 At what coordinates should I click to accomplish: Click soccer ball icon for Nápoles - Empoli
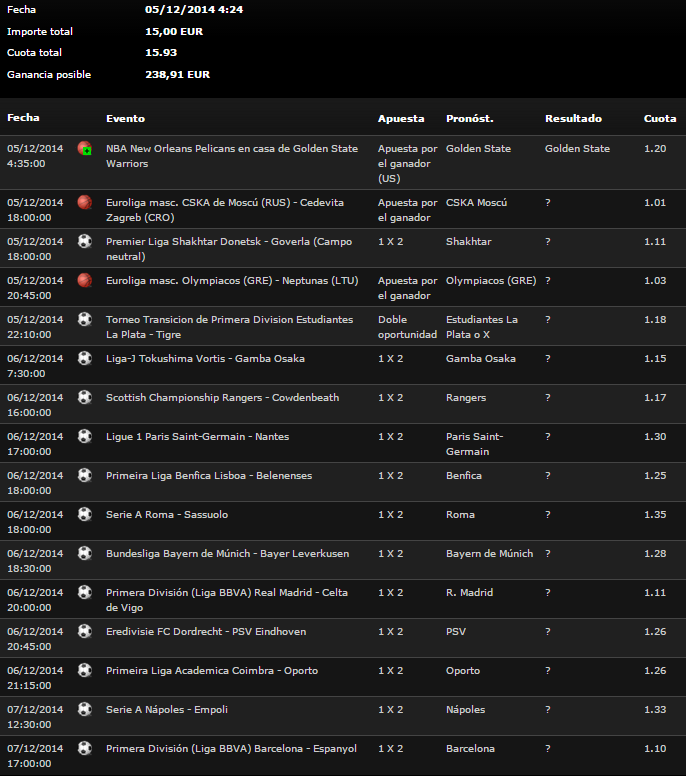[x=85, y=709]
